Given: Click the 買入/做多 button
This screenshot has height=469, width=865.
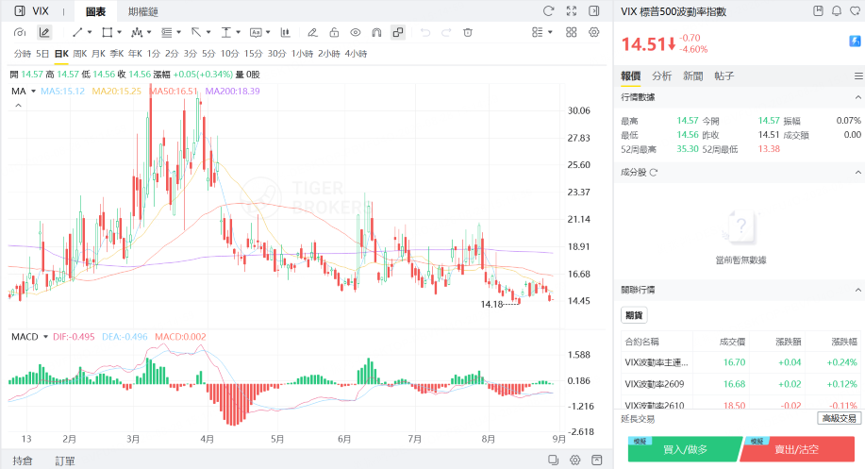Looking at the screenshot, I should click(685, 449).
